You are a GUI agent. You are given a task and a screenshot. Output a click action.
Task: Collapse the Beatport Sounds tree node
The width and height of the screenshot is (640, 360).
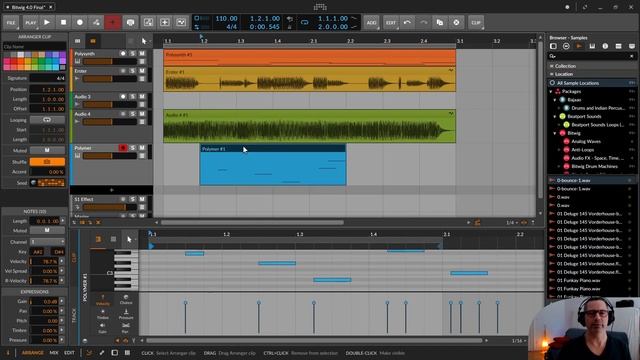[555, 116]
